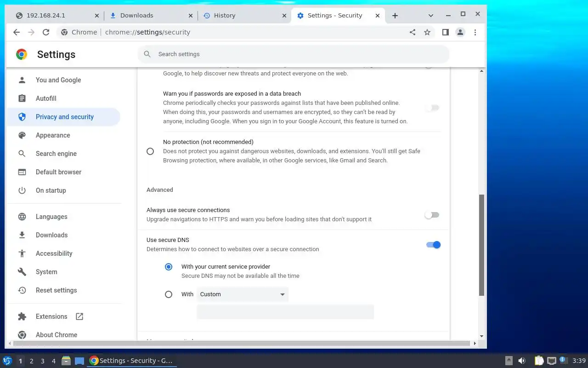Open Autofill settings section
588x368 pixels.
(63, 98)
